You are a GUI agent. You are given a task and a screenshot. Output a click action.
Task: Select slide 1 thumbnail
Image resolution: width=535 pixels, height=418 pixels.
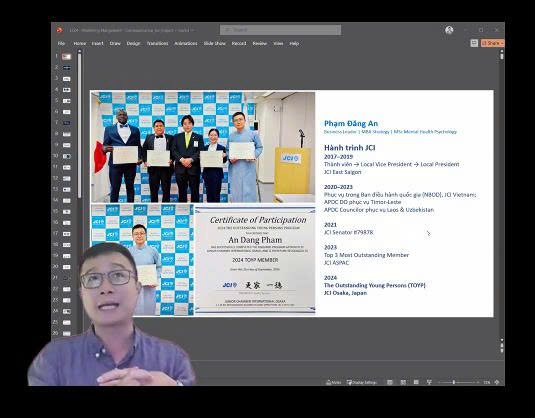click(67, 57)
